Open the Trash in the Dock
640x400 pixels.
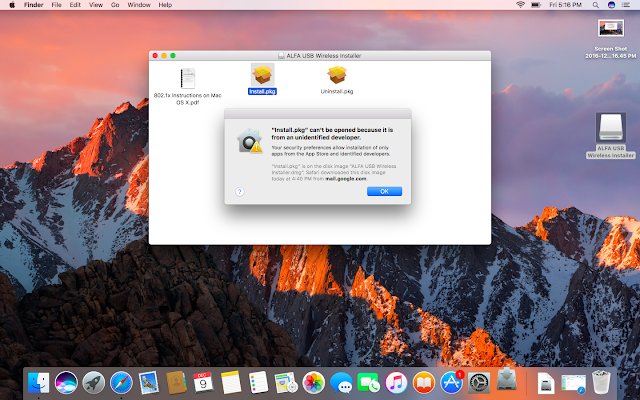pyautogui.click(x=601, y=381)
